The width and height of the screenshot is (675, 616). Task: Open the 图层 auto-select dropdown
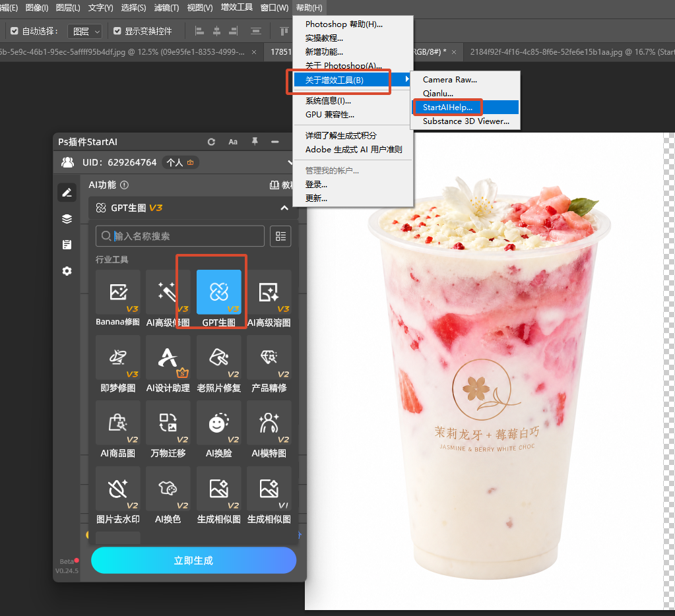click(x=85, y=32)
